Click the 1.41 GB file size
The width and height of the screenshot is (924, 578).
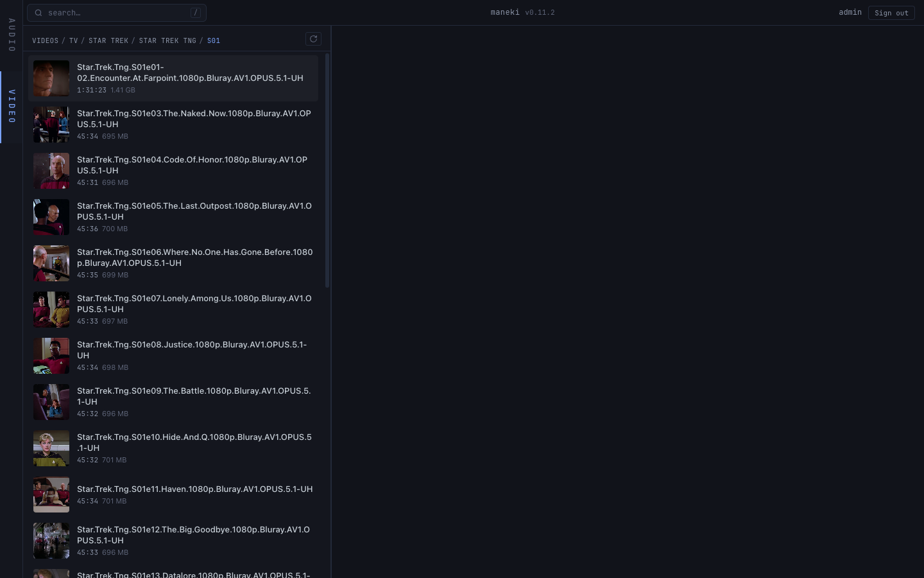[123, 90]
